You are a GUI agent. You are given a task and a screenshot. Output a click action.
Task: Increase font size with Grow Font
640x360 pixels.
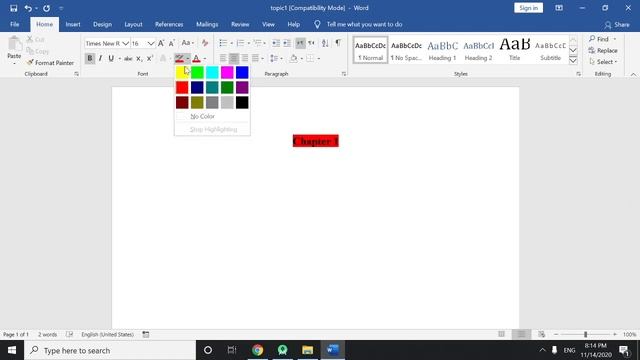(161, 43)
